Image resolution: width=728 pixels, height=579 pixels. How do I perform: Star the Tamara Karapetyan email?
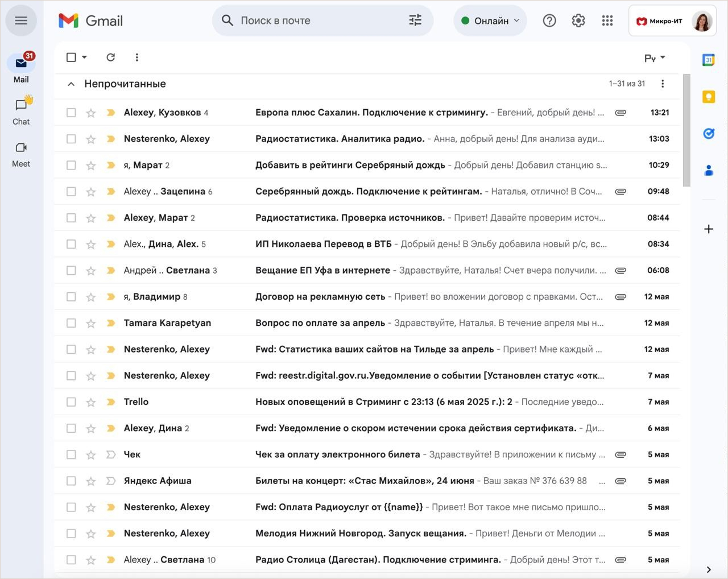[x=91, y=323]
